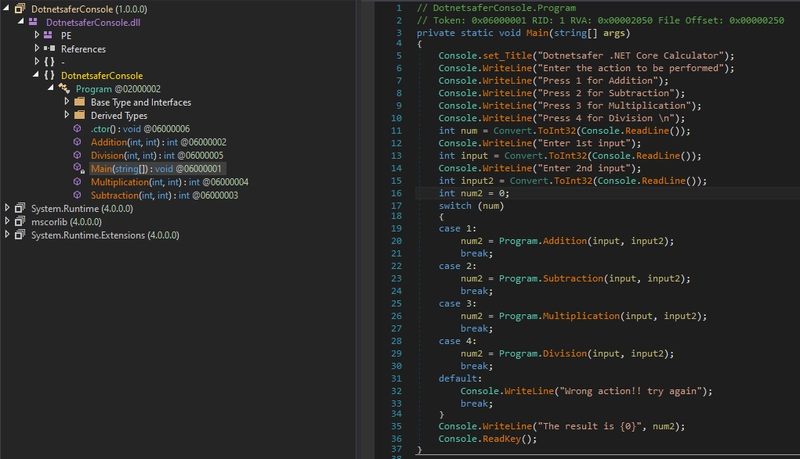This screenshot has width=800, height=459.
Task: Click Main identifier in method signature
Action: coord(537,33)
